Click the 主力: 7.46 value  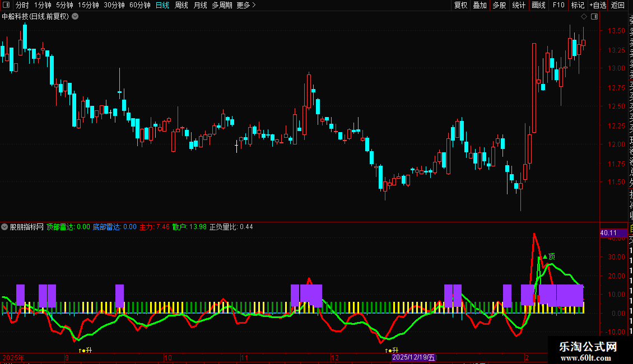coord(155,227)
